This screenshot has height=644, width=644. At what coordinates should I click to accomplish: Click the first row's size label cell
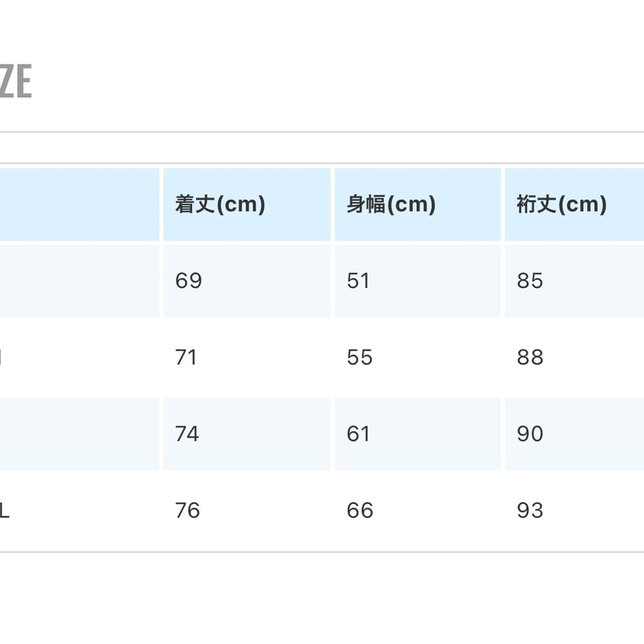click(79, 281)
